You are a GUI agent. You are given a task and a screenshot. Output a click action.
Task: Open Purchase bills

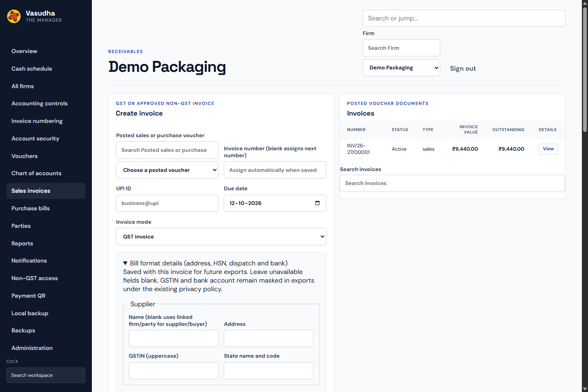46,208
